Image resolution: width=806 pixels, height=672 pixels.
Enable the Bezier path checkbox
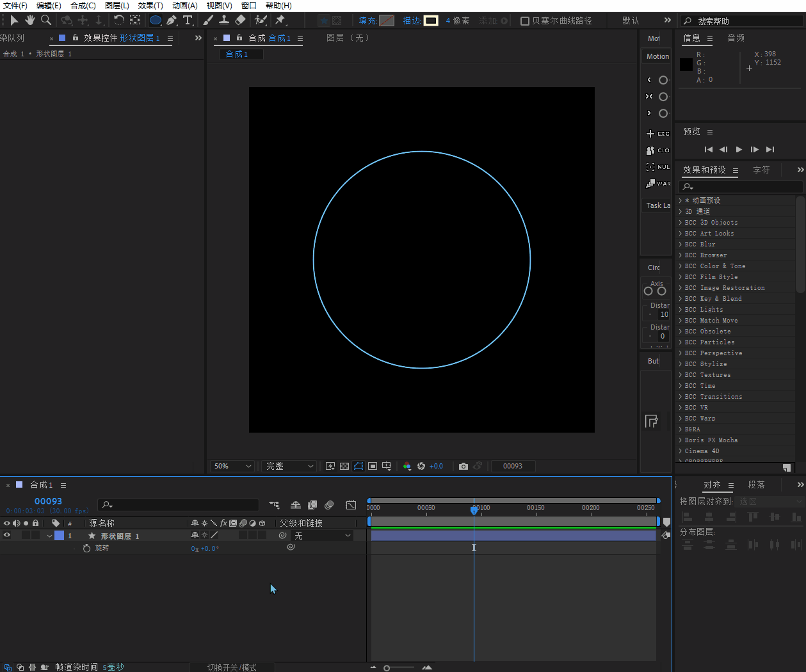(525, 21)
